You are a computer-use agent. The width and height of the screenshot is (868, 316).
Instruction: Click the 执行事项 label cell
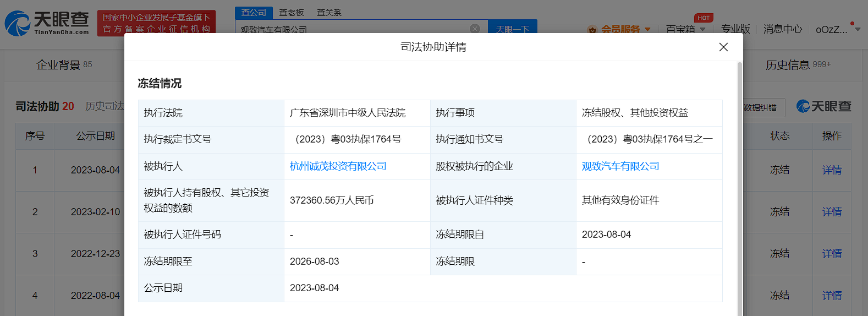(503, 113)
